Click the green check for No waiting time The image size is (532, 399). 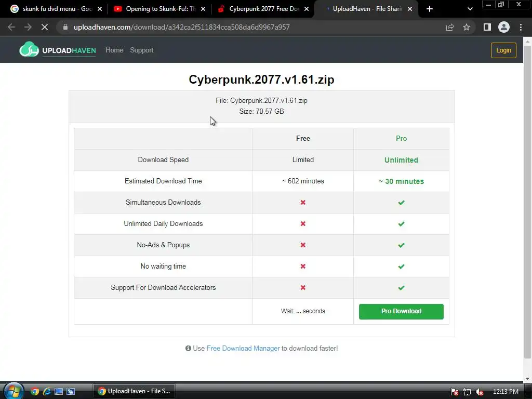(x=401, y=267)
